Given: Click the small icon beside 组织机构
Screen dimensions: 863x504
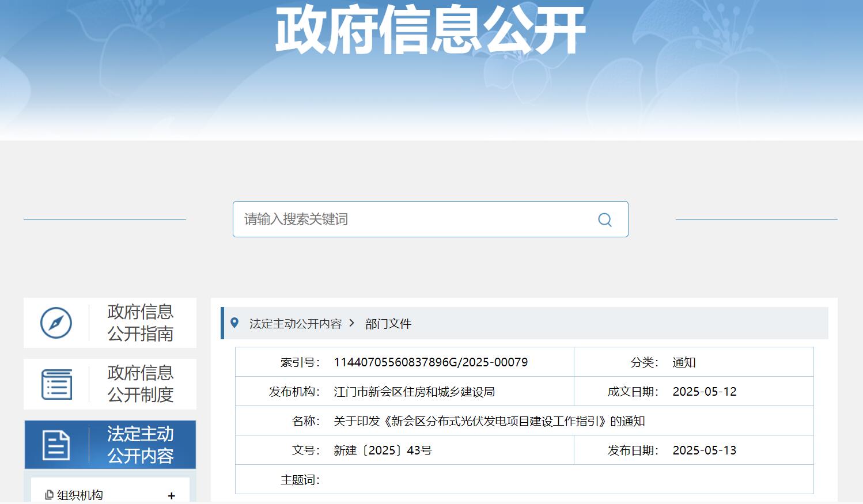Looking at the screenshot, I should click(49, 495).
